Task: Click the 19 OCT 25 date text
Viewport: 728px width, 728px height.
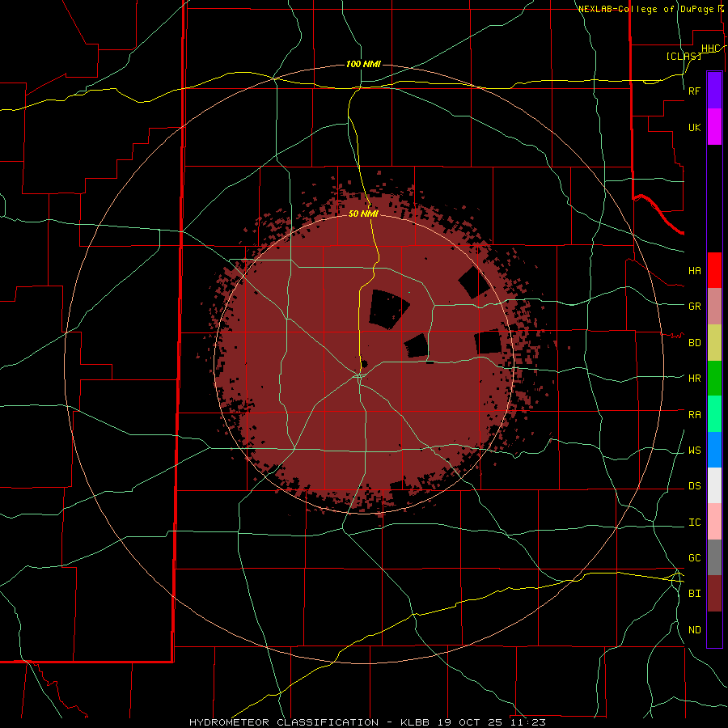Action: coord(469,722)
